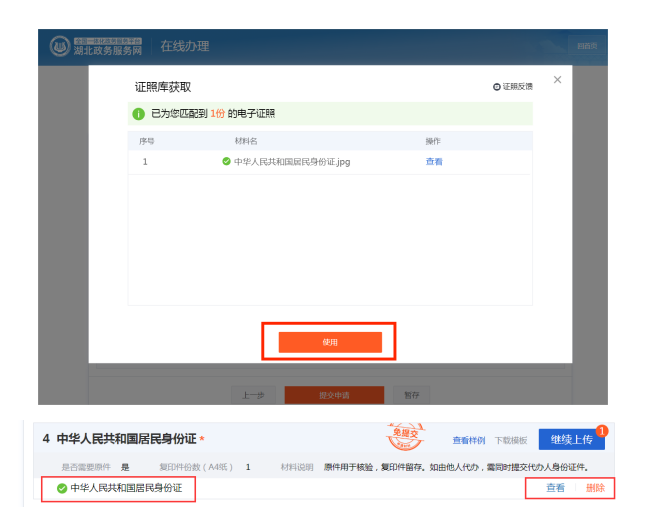
Task: Click 查看 link for uploaded ID card
Action: tap(555, 488)
